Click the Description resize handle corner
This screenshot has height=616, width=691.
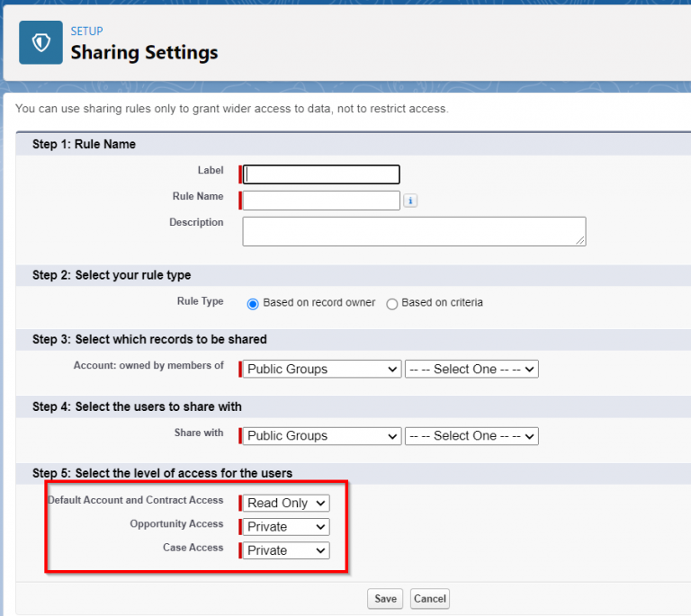[x=580, y=240]
